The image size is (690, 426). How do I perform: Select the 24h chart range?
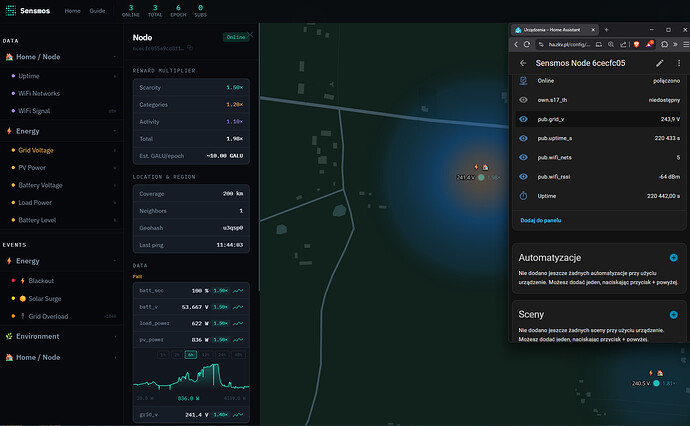222,355
